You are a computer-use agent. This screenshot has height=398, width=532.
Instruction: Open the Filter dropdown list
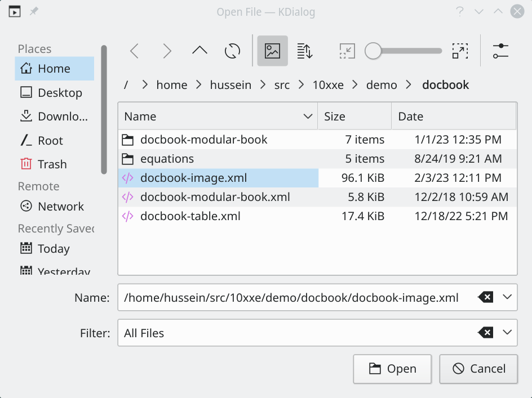coord(507,333)
